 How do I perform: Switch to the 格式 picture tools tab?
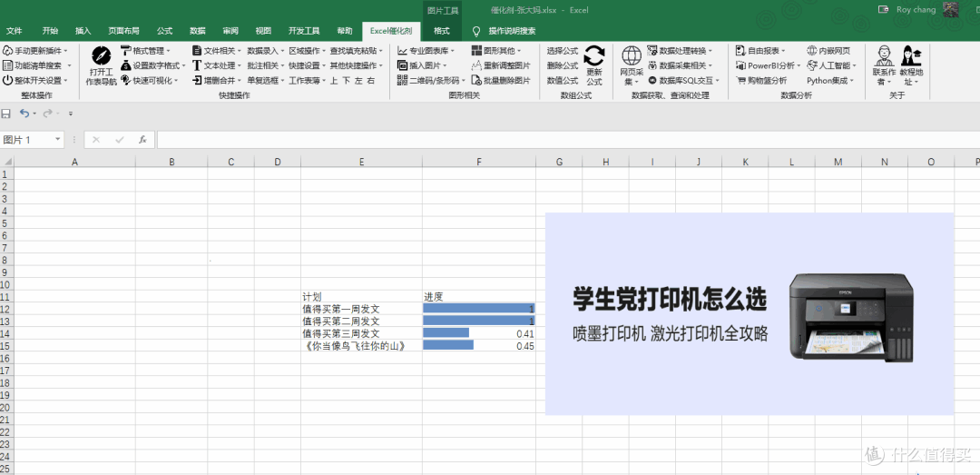click(441, 31)
